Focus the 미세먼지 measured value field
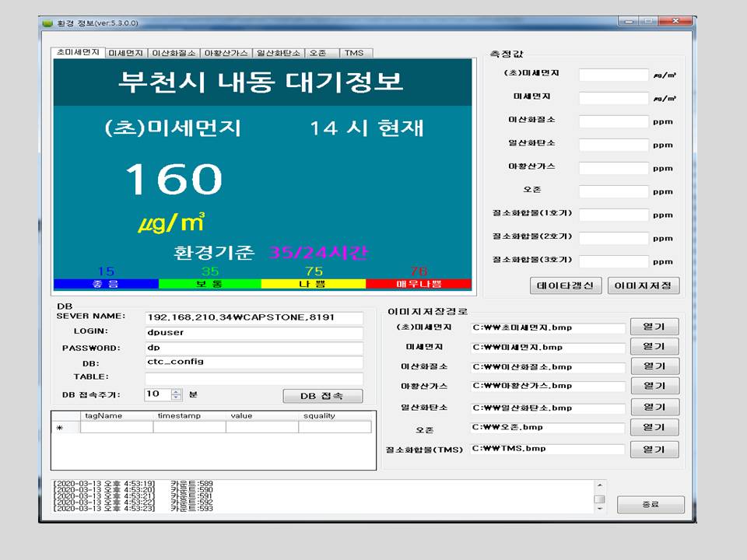Screen dimensions: 747x560 [614, 98]
